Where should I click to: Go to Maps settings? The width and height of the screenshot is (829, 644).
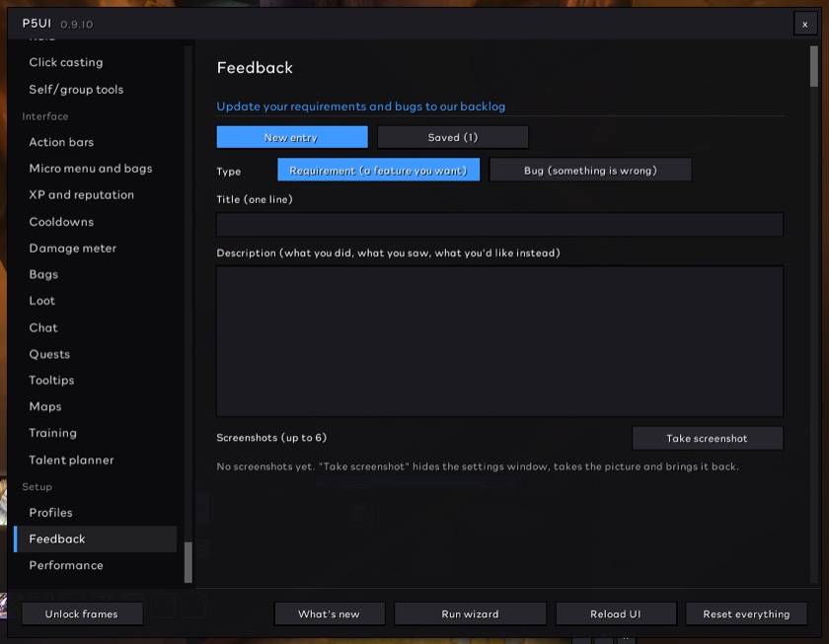pos(45,406)
